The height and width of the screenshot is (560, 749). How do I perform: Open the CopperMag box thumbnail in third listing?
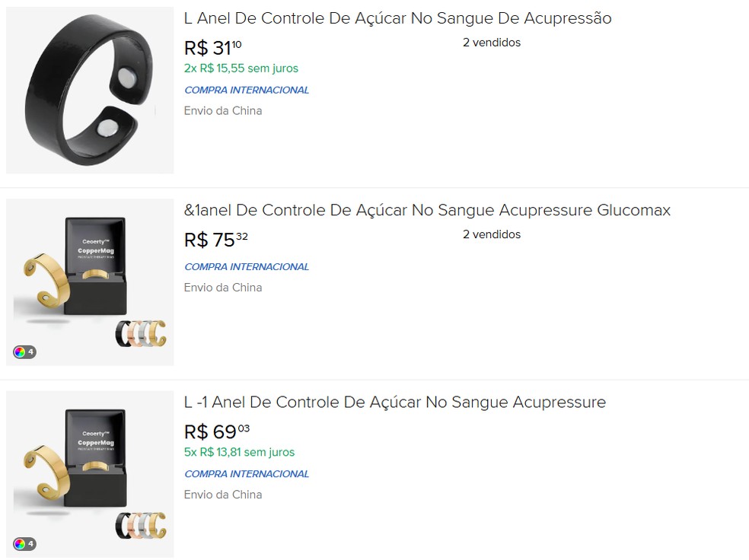pos(89,473)
